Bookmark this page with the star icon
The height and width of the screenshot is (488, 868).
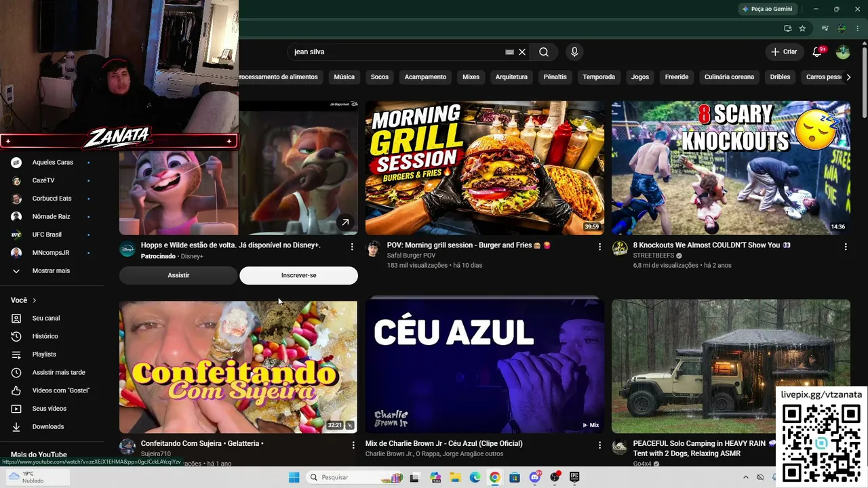(802, 28)
